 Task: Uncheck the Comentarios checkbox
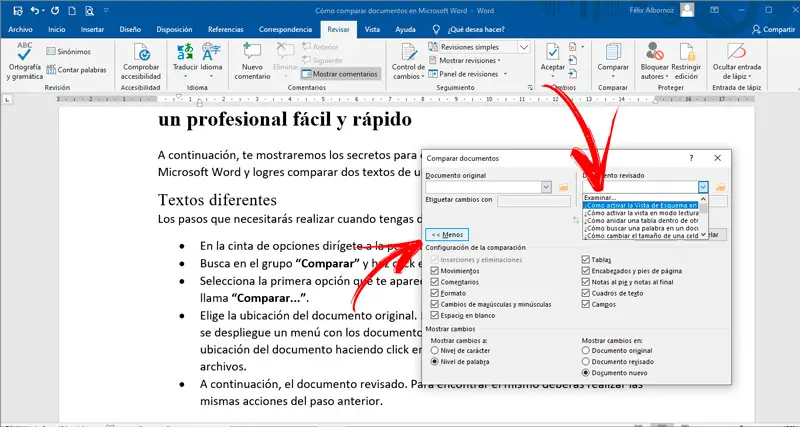435,282
